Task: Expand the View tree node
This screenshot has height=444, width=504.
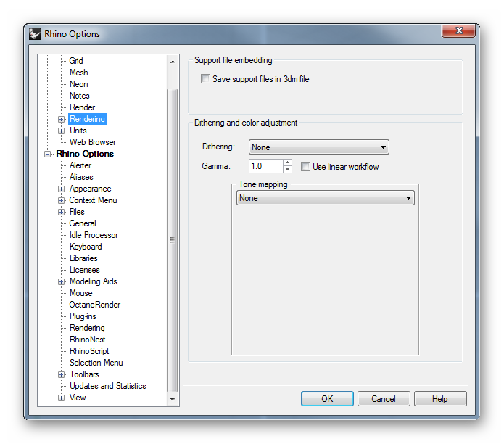Action: click(x=61, y=398)
